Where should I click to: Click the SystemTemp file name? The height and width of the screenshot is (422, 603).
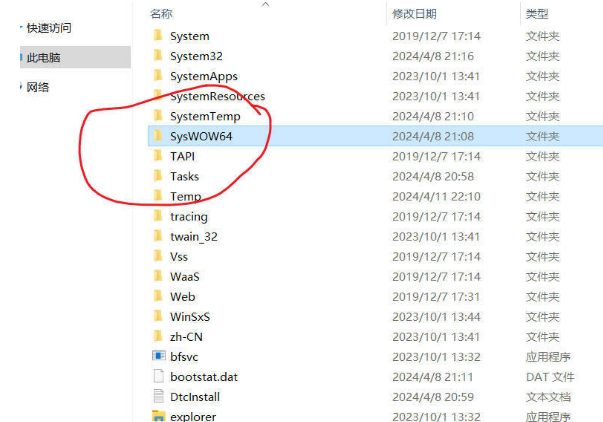coord(205,117)
